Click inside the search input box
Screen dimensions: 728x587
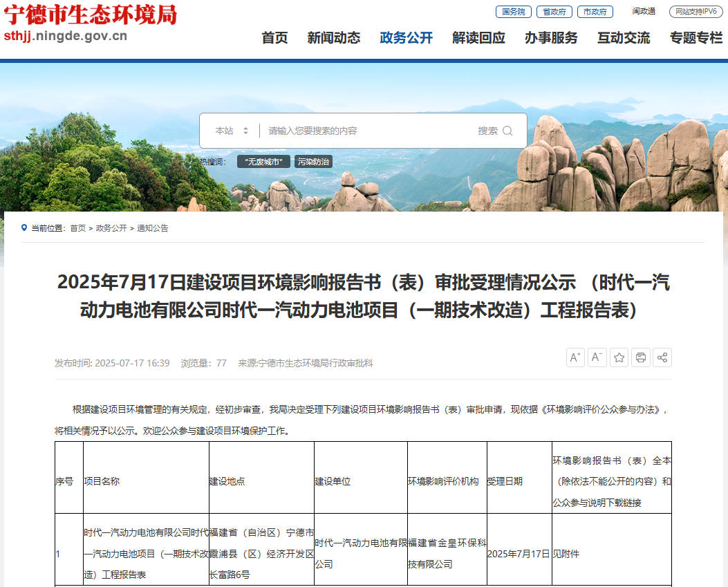(x=366, y=131)
